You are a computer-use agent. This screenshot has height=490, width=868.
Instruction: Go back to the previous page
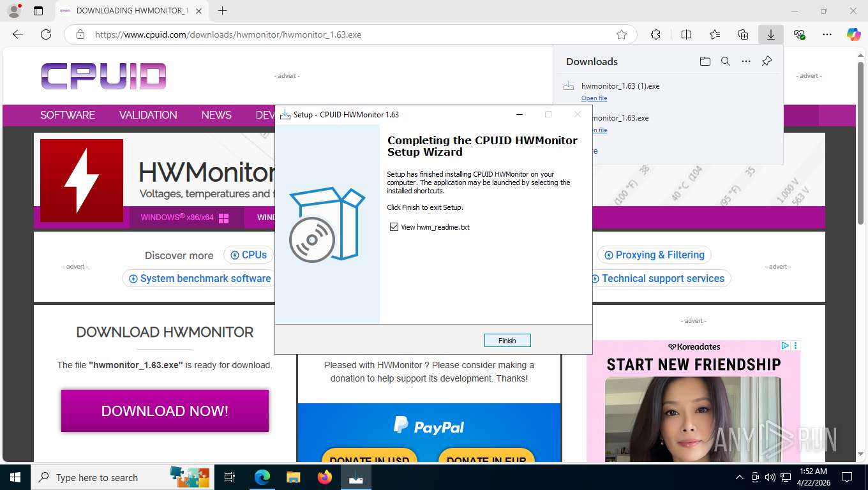(18, 34)
